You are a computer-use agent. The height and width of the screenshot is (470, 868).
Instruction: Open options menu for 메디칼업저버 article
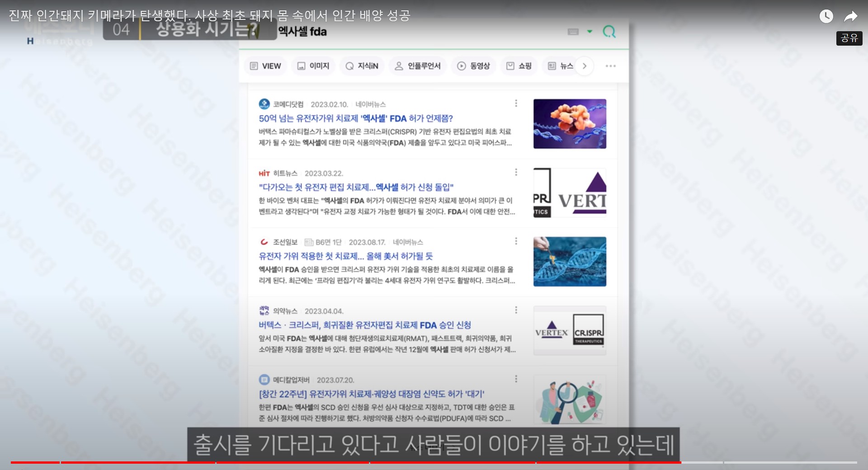[516, 379]
